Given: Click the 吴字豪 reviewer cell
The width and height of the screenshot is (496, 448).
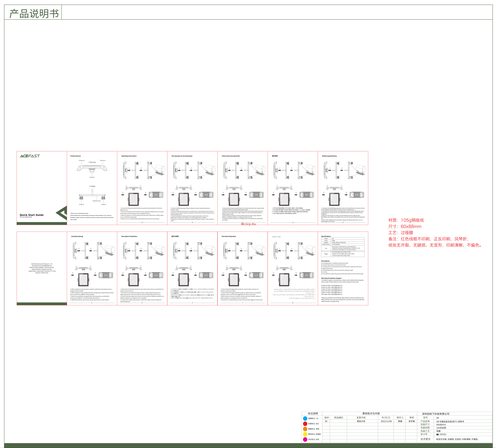Looking at the screenshot, I should point(412,421).
